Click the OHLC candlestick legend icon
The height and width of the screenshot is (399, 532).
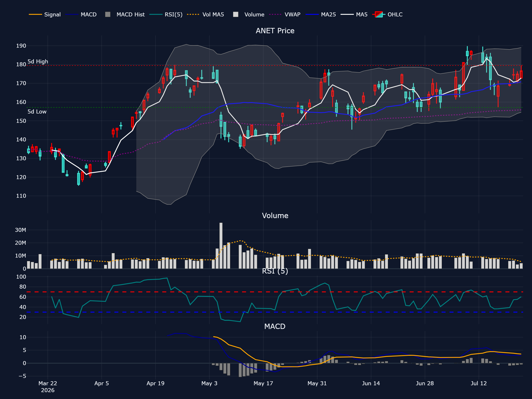(x=379, y=14)
